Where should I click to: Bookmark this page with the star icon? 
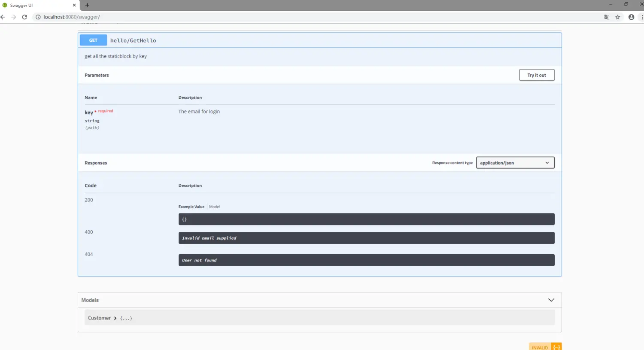coord(618,17)
